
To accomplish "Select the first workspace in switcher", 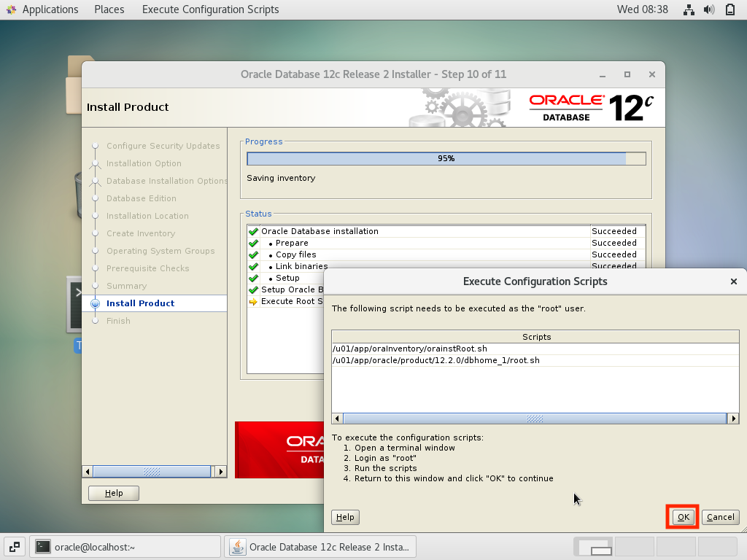I will [593, 547].
